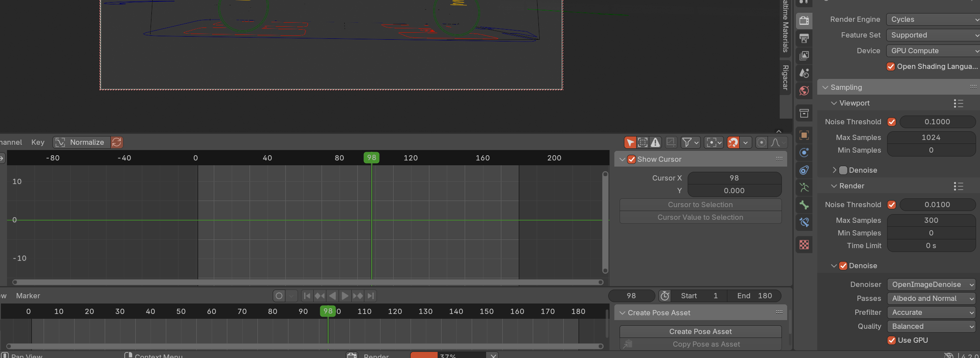This screenshot has width=980, height=358.
Task: Open the Denoiser OpenImageDenoise dropdown
Action: [x=931, y=285]
